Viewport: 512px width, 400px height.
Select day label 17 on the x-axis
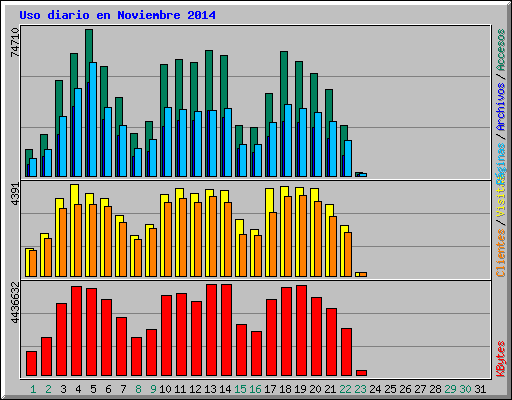pyautogui.click(x=270, y=389)
